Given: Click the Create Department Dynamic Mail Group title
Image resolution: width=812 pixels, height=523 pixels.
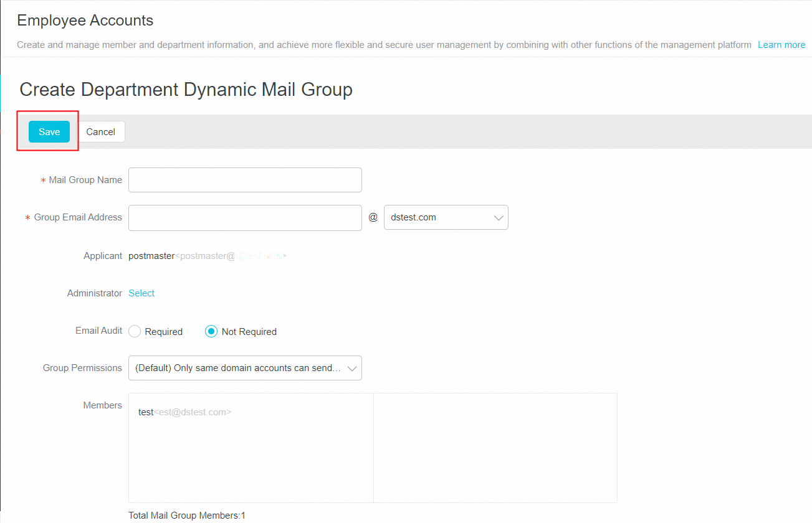Looking at the screenshot, I should [186, 90].
